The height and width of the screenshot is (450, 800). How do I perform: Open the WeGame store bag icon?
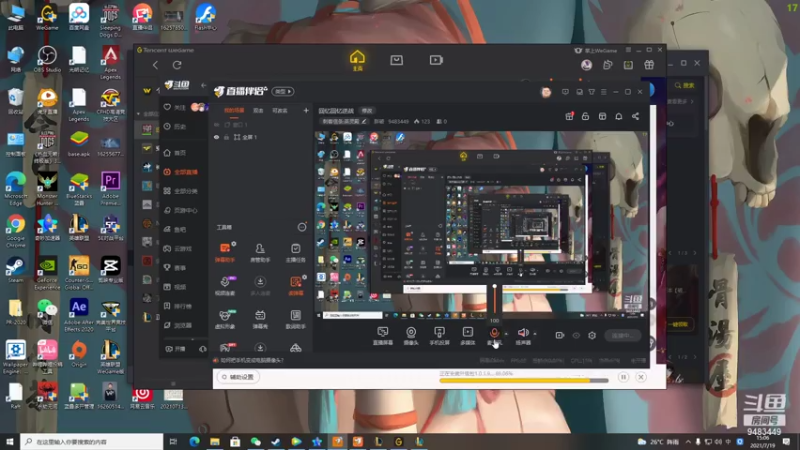[x=396, y=60]
